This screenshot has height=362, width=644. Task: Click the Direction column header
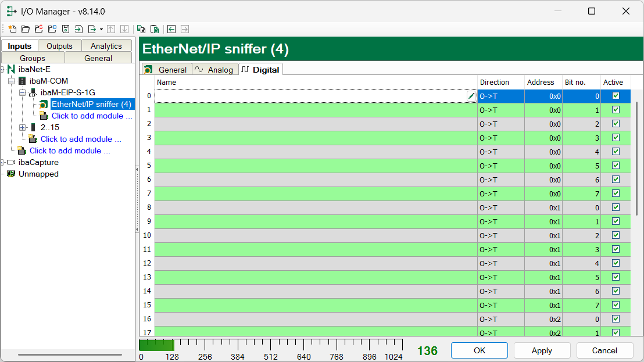[x=500, y=82]
